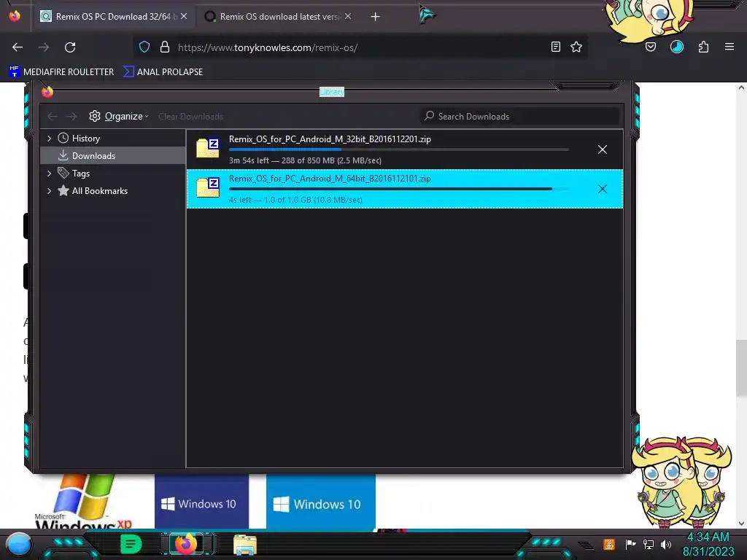Image resolution: width=747 pixels, height=560 pixels.
Task: Cancel the 32bit Remix OS download
Action: click(x=602, y=149)
